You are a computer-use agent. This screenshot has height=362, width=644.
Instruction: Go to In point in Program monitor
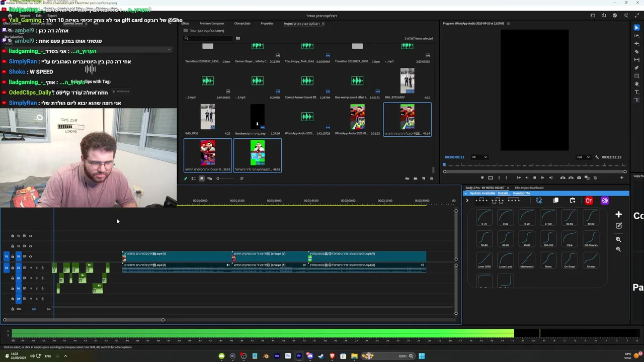click(519, 177)
